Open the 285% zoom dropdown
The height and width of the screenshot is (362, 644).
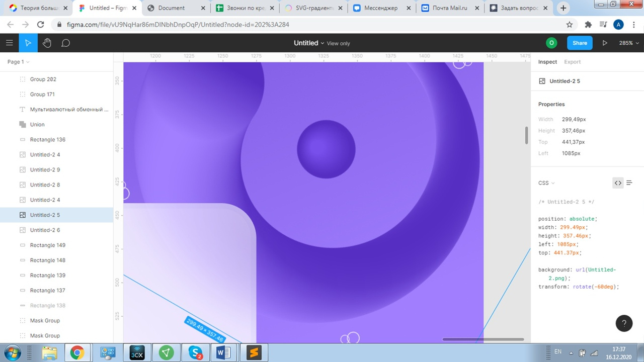[x=629, y=43]
